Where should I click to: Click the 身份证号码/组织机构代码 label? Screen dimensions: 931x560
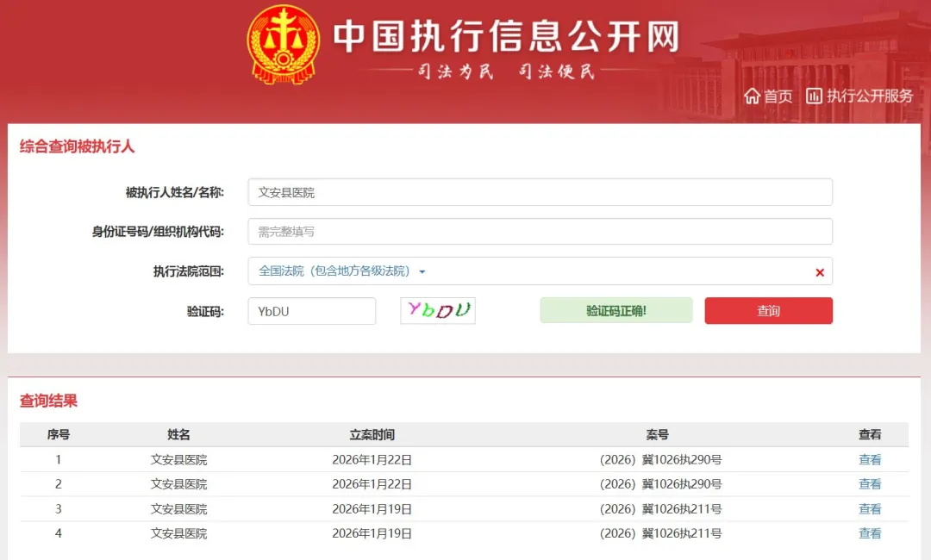point(158,232)
